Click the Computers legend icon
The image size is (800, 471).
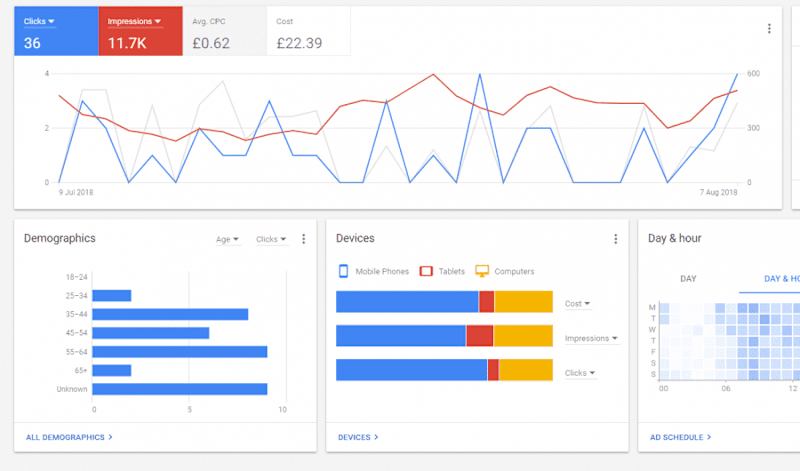tap(482, 271)
